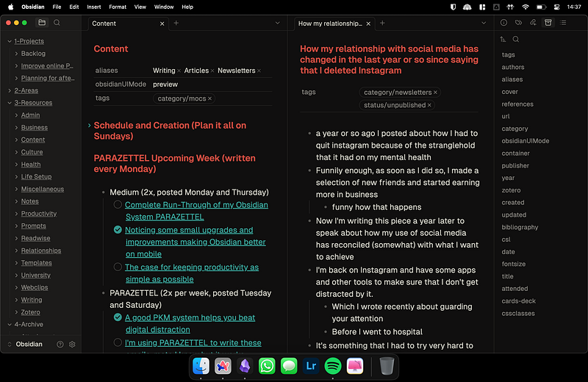Viewport: 588px width, 382px height.
Task: Add new tab in right pane
Action: (x=382, y=24)
